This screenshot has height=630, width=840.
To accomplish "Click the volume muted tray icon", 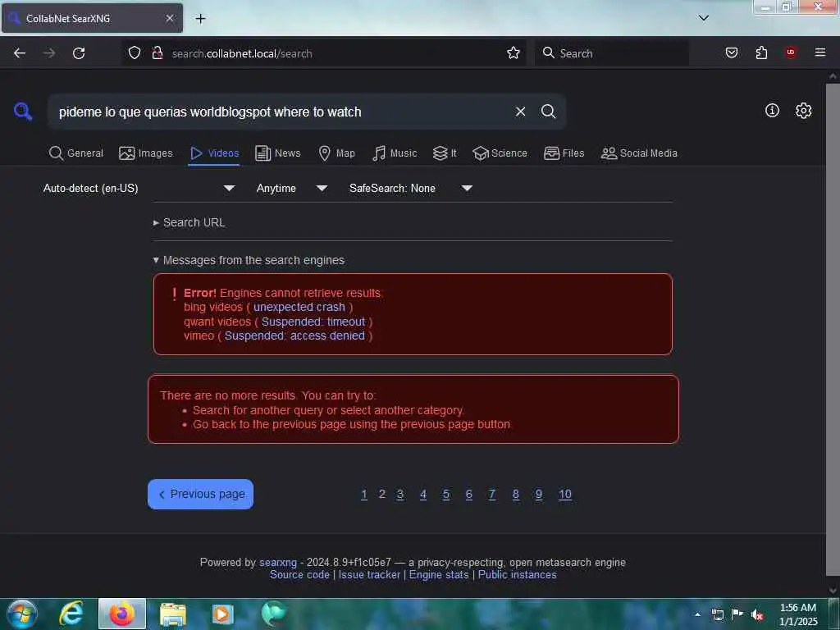I will pos(756,614).
